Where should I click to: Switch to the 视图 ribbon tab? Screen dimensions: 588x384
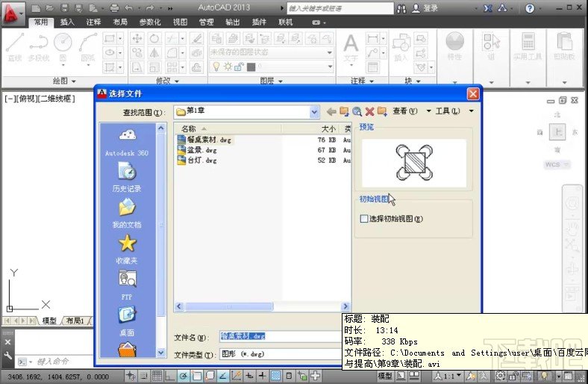click(180, 22)
